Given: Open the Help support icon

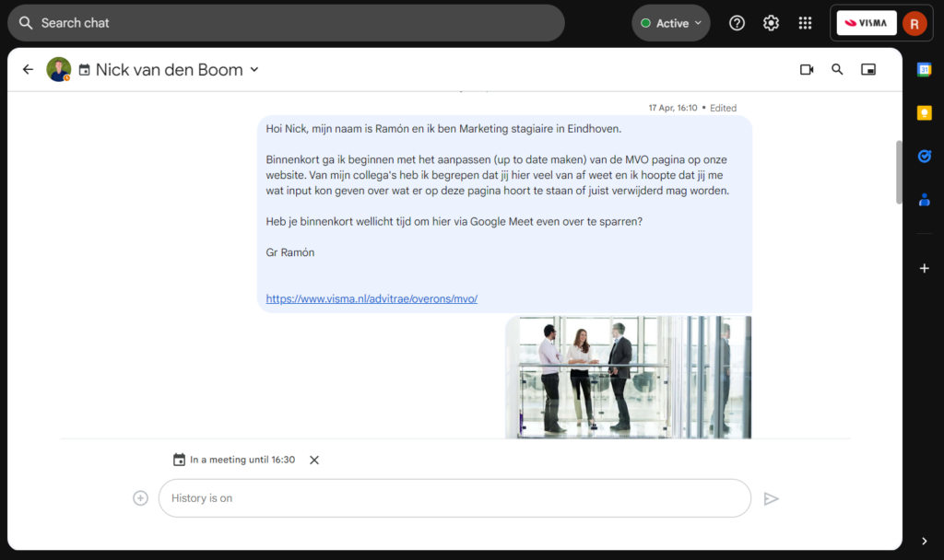Looking at the screenshot, I should tap(737, 23).
